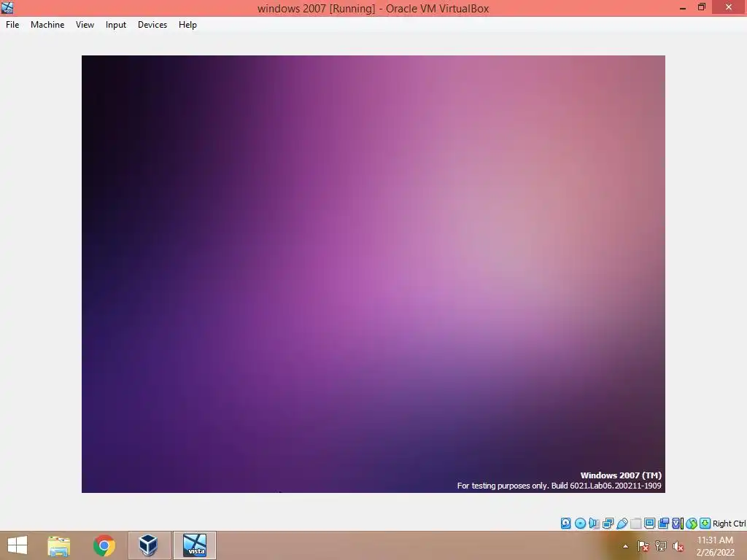Restore down the VirtualBox window
The width and height of the screenshot is (747, 560).
[x=701, y=7]
